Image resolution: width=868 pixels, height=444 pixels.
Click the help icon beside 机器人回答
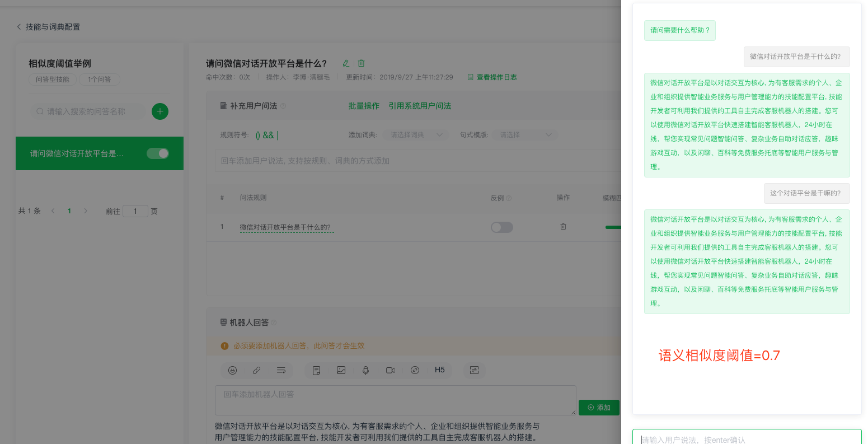(x=274, y=323)
